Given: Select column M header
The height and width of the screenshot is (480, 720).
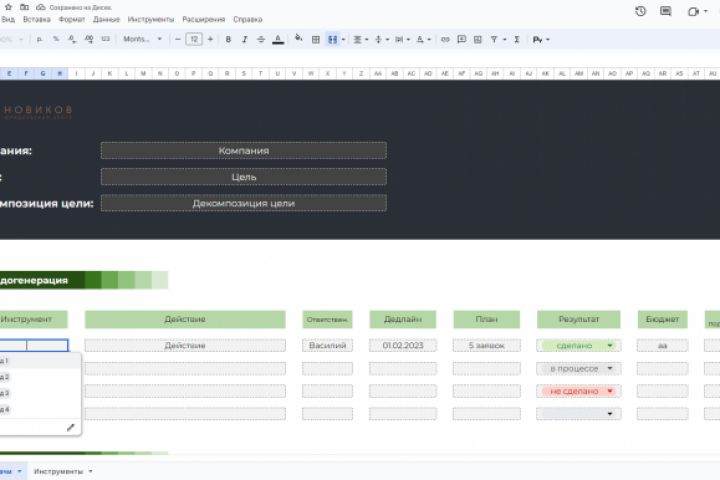Looking at the screenshot, I should click(143, 73).
